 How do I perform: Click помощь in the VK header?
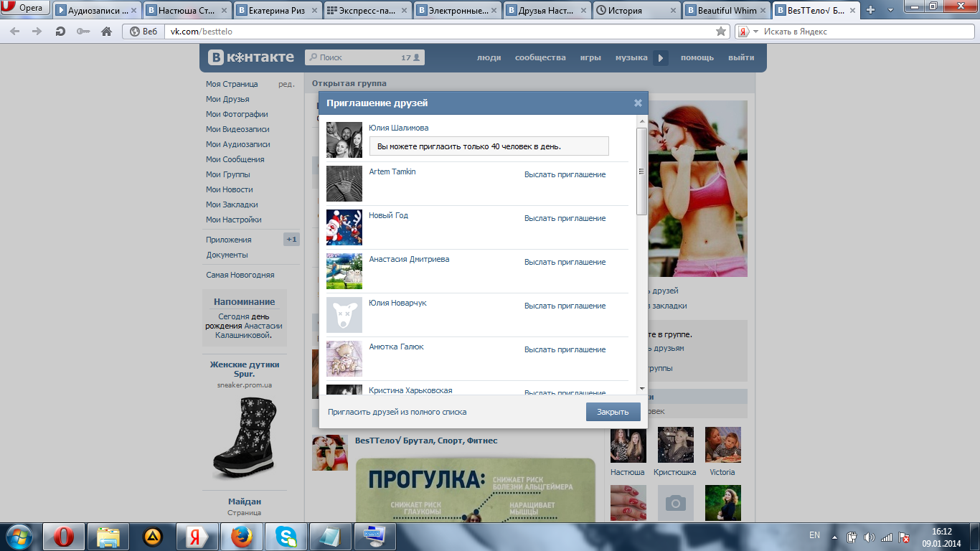(x=697, y=57)
